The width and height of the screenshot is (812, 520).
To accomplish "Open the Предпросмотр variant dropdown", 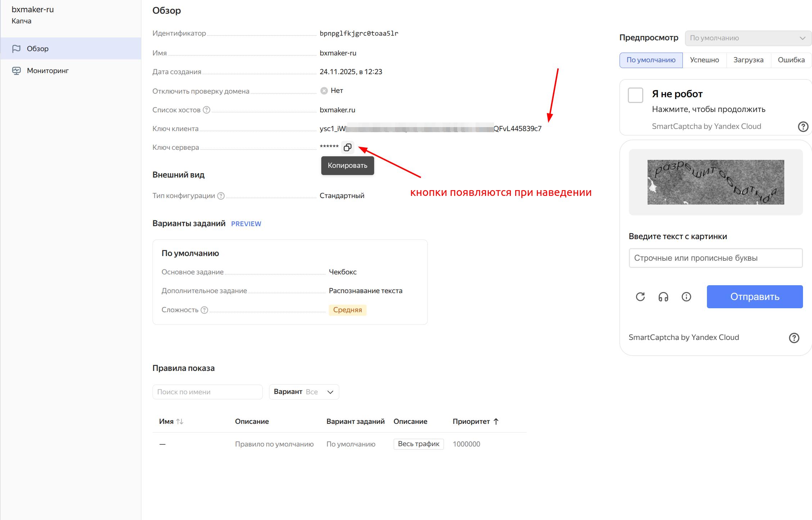I will pos(748,38).
